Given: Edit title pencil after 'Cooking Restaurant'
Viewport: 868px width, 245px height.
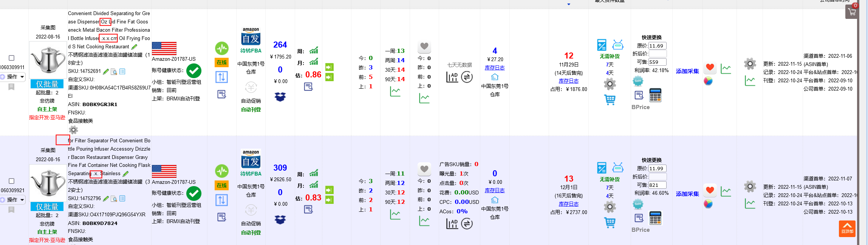Looking at the screenshot, I should pyautogui.click(x=134, y=47).
